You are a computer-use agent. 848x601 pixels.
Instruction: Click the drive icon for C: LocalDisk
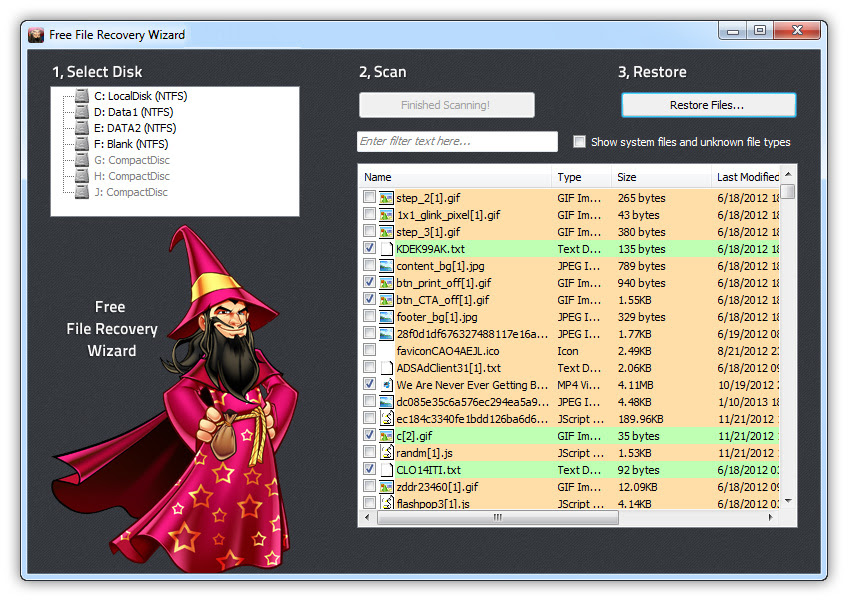pyautogui.click(x=82, y=96)
